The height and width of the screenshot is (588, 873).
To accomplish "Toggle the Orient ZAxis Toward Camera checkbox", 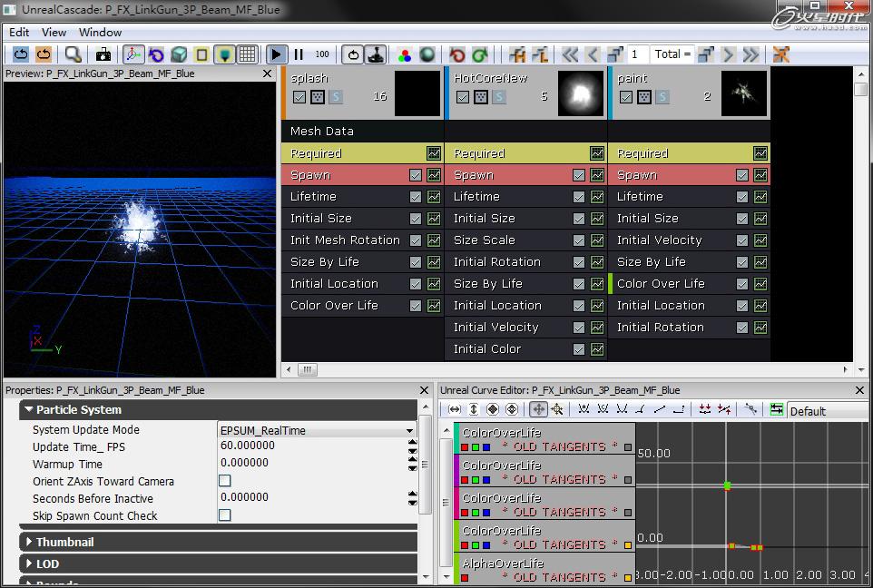I will click(x=225, y=481).
